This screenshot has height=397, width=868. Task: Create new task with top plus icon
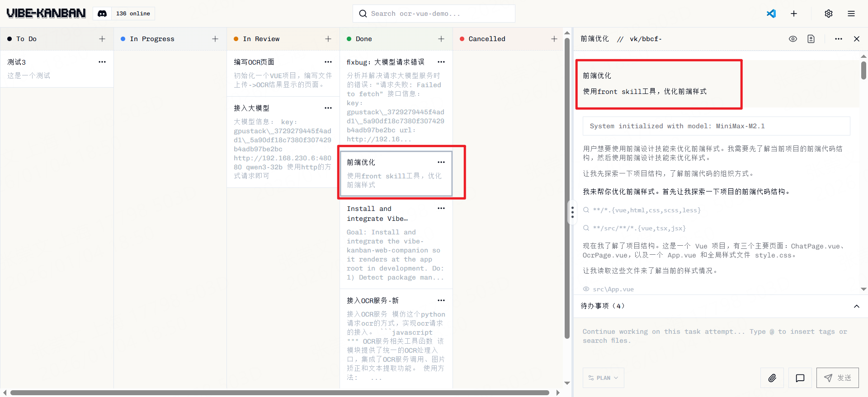pos(794,14)
